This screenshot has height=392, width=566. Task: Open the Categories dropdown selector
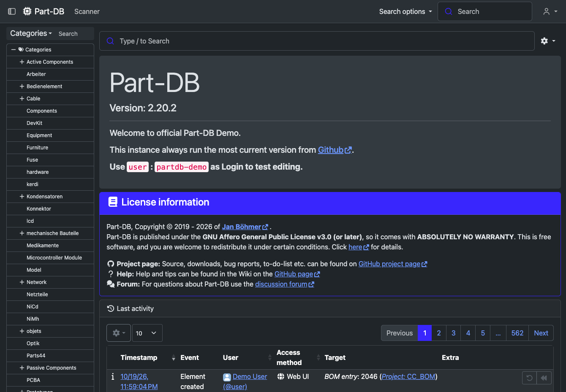pos(31,33)
